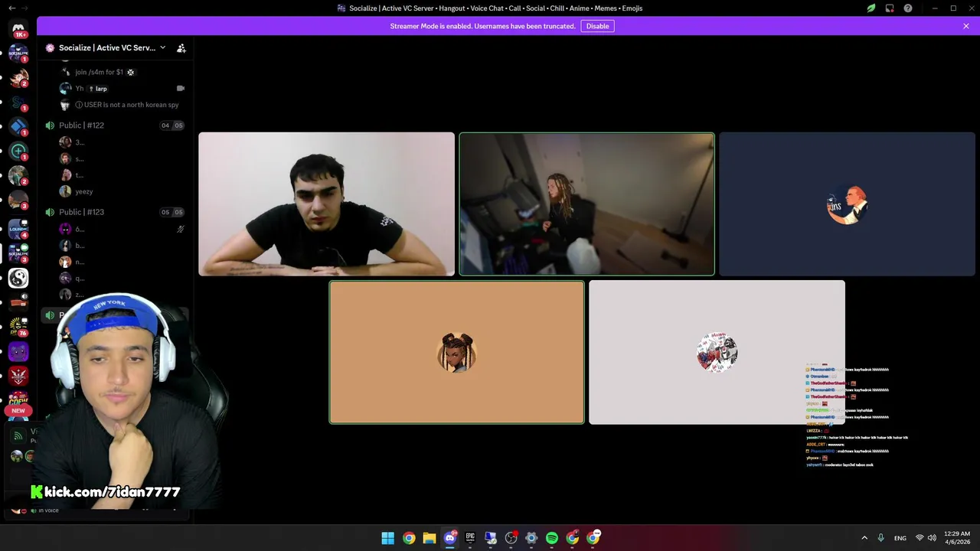The width and height of the screenshot is (980, 551).
Task: Open the blue diamond server icon
Action: (x=18, y=126)
